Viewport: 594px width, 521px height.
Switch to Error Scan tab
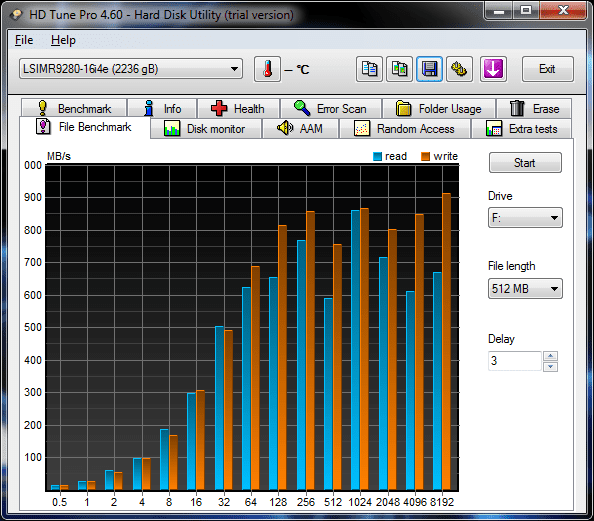[x=331, y=108]
